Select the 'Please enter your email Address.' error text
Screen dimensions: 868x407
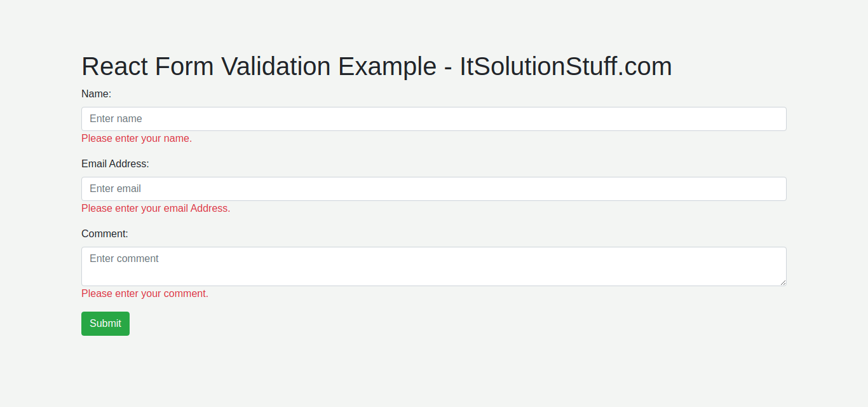156,208
